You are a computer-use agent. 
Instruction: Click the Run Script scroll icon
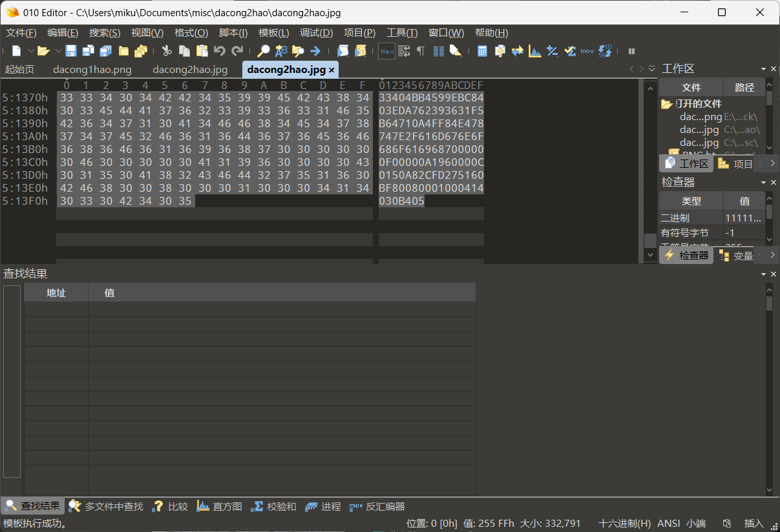click(x=343, y=51)
